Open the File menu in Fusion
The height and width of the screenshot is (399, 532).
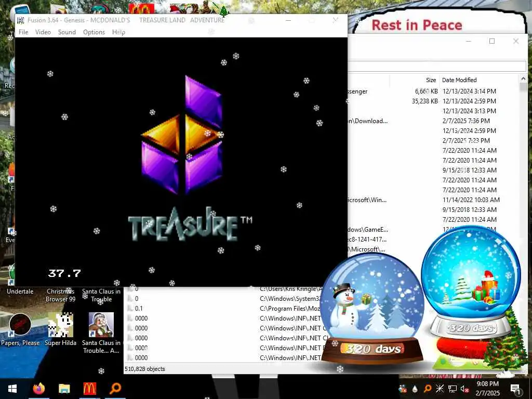tap(23, 32)
